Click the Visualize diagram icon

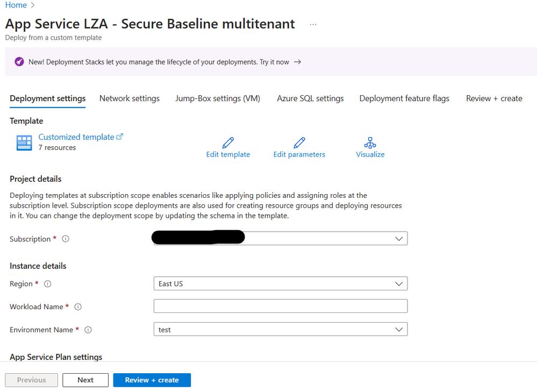click(370, 142)
